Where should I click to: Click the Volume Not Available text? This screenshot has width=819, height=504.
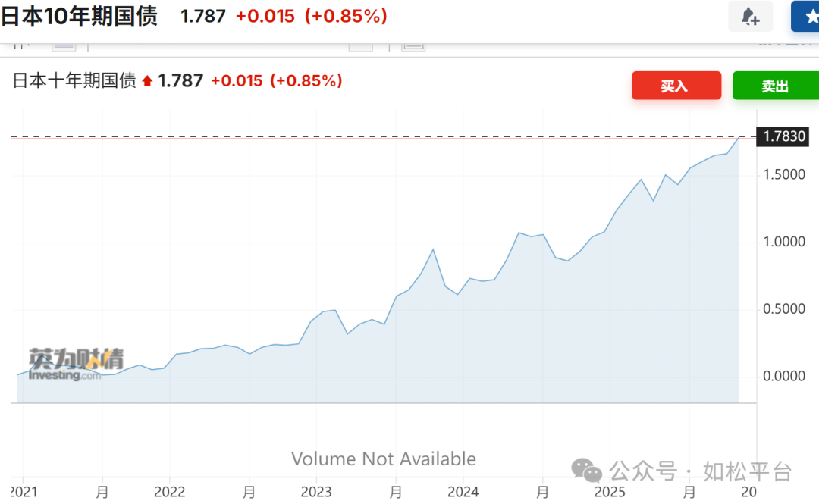tap(384, 459)
